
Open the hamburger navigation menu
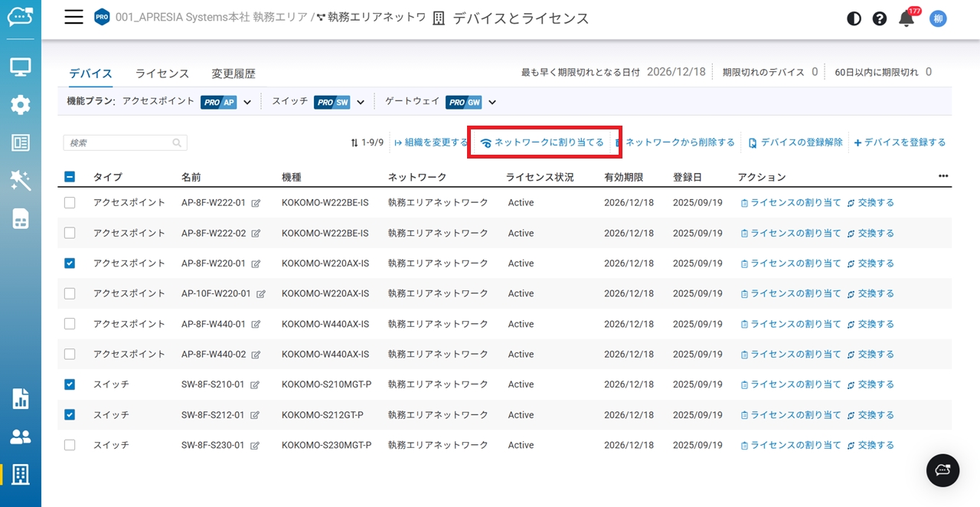coord(73,18)
